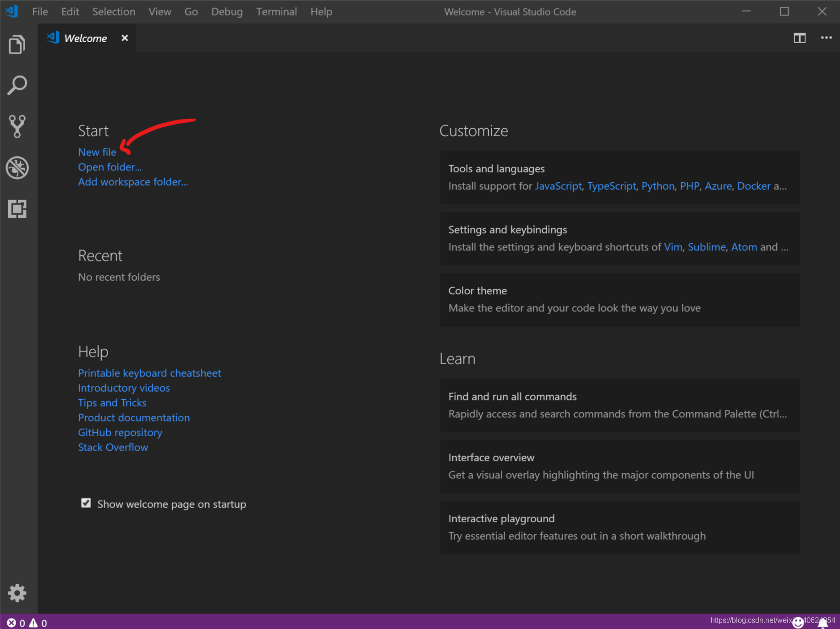Image resolution: width=840 pixels, height=629 pixels.
Task: Click the split editor icon
Action: (x=800, y=38)
